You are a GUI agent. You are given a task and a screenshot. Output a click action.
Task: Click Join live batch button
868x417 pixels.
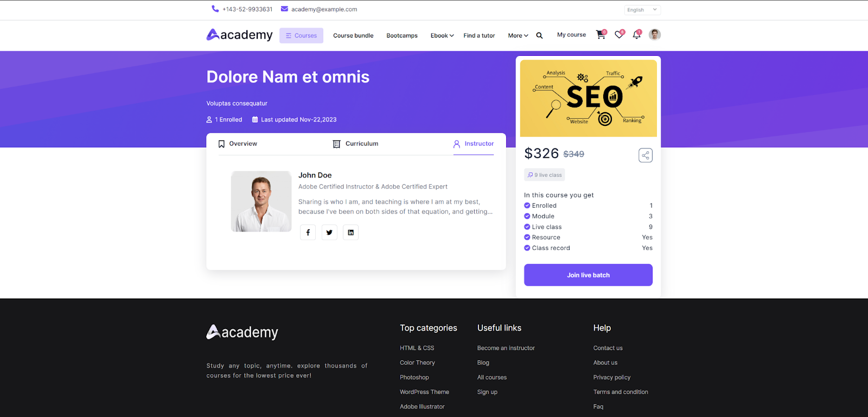(588, 275)
